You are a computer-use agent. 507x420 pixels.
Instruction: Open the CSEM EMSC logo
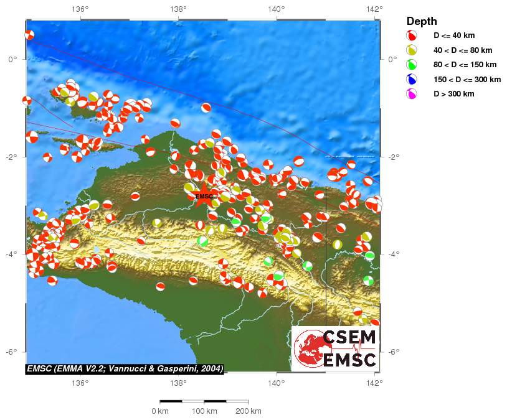[335, 348]
